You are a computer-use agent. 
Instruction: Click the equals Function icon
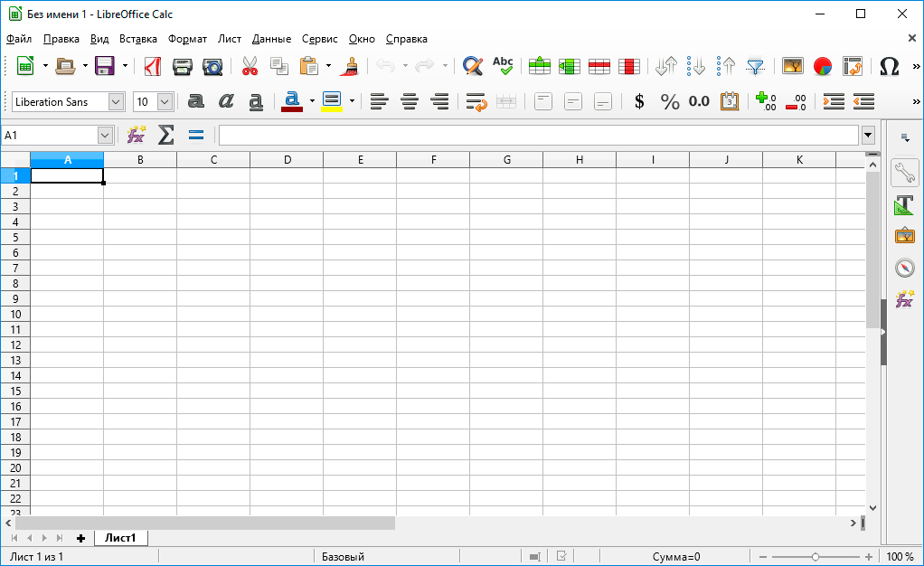pos(195,136)
